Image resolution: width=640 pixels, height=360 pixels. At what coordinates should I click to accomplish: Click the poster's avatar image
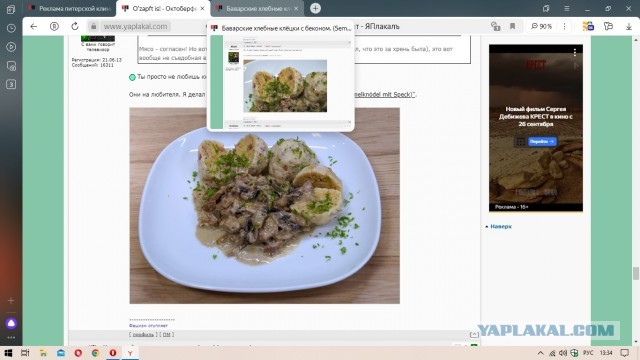[x=98, y=38]
